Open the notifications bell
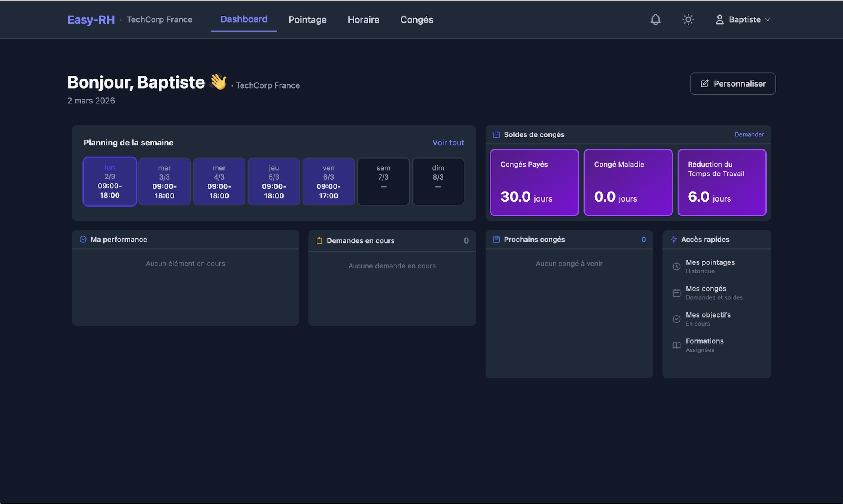Image resolution: width=843 pixels, height=504 pixels. [655, 19]
